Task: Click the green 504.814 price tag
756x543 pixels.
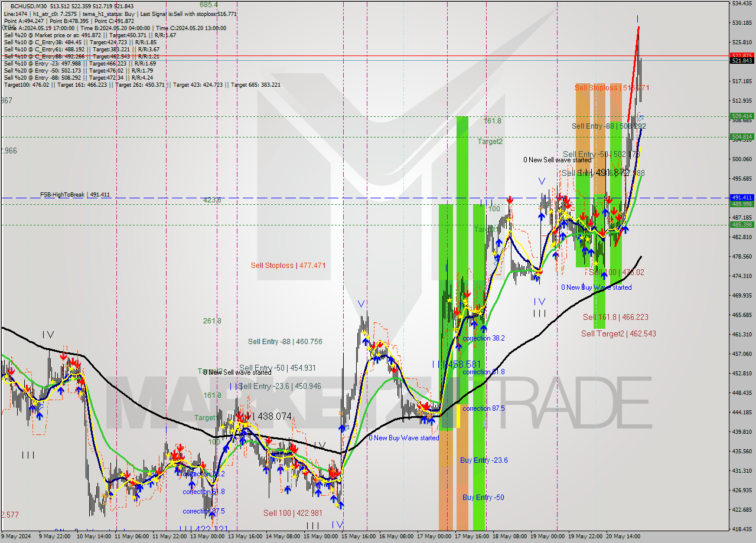Action: point(742,137)
